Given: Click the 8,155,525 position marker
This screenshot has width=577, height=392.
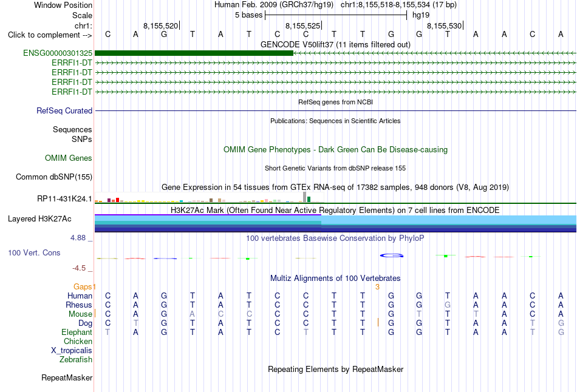Looking at the screenshot, I should point(303,25).
